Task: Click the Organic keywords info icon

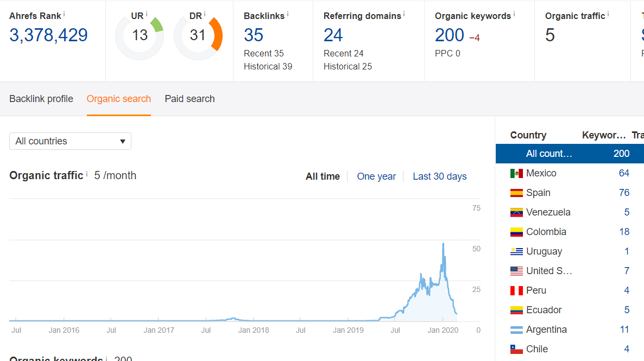Action: (514, 14)
